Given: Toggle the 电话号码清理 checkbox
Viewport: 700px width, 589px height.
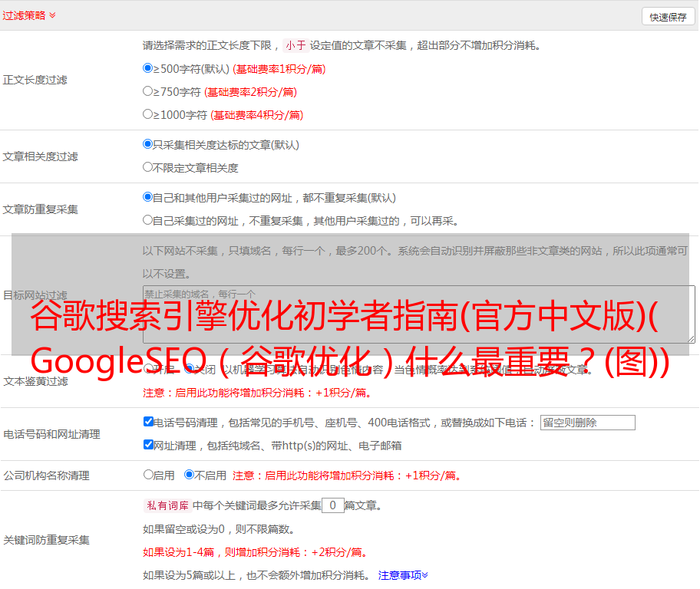Looking at the screenshot, I should click(x=148, y=422).
